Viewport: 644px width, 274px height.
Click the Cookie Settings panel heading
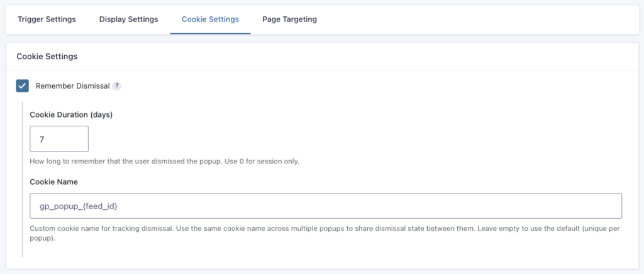point(47,57)
